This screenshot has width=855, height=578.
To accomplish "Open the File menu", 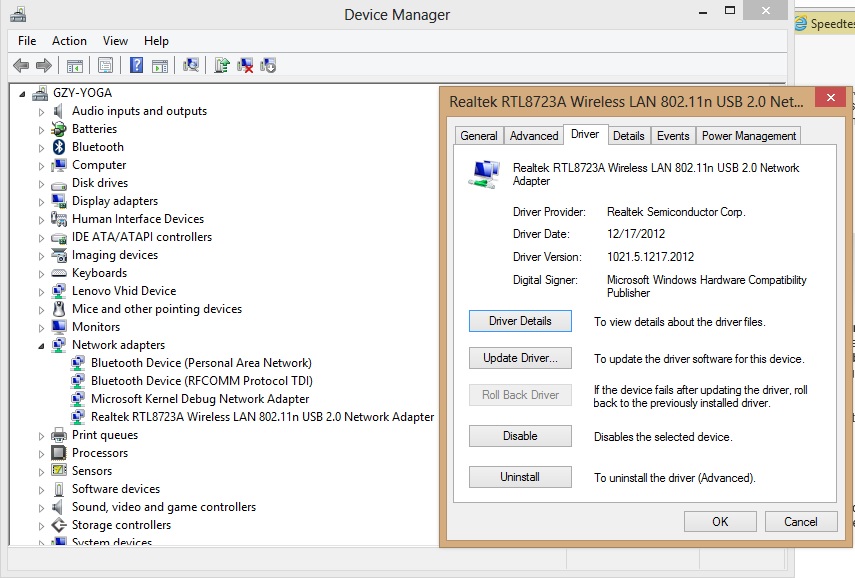I will [27, 41].
